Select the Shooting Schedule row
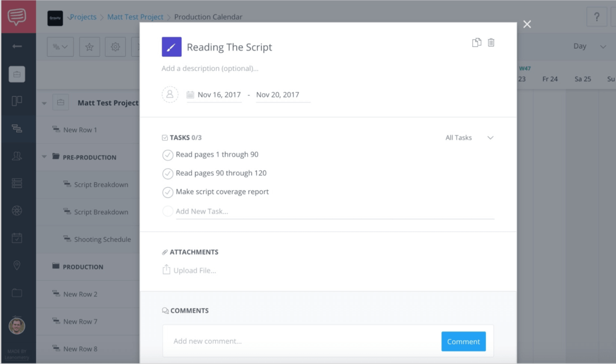Screen dimensions: 616x364 102,239
